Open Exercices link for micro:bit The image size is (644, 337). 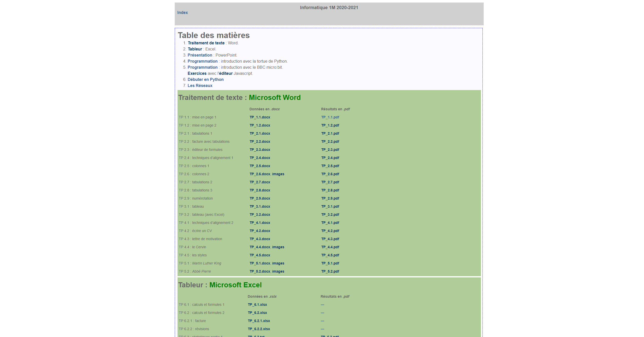pyautogui.click(x=197, y=74)
